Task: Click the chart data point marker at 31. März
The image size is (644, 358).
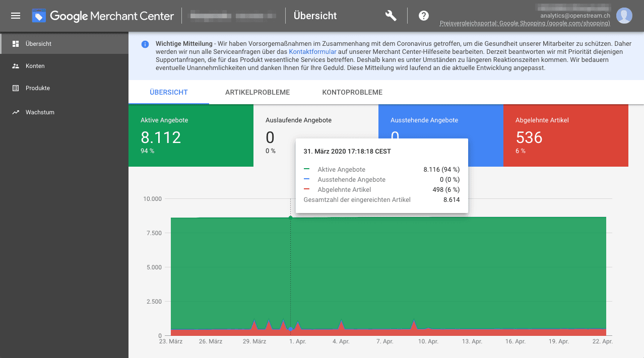Action: [290, 217]
